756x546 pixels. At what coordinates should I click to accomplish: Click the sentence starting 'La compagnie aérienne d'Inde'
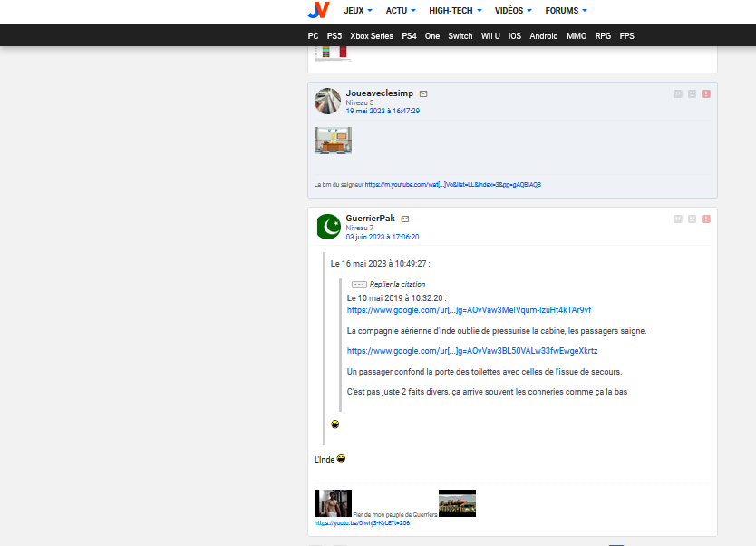pos(497,331)
